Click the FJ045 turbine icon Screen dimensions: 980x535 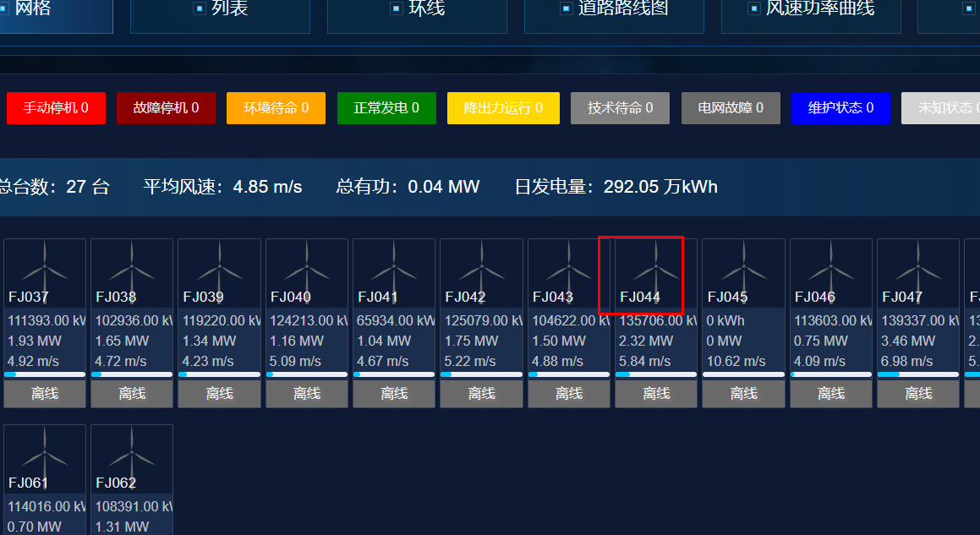(x=744, y=264)
